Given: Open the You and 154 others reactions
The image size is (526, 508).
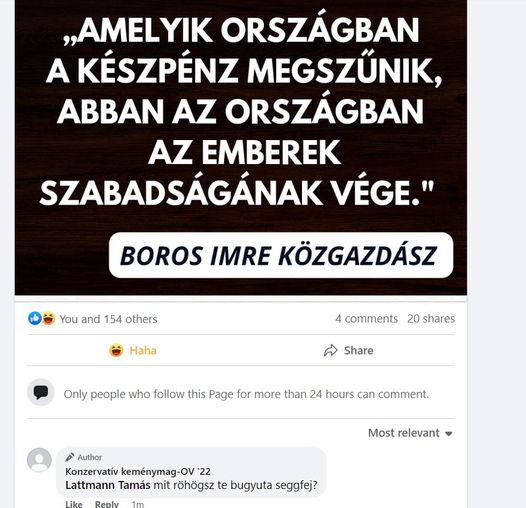Looking at the screenshot, I should [108, 319].
